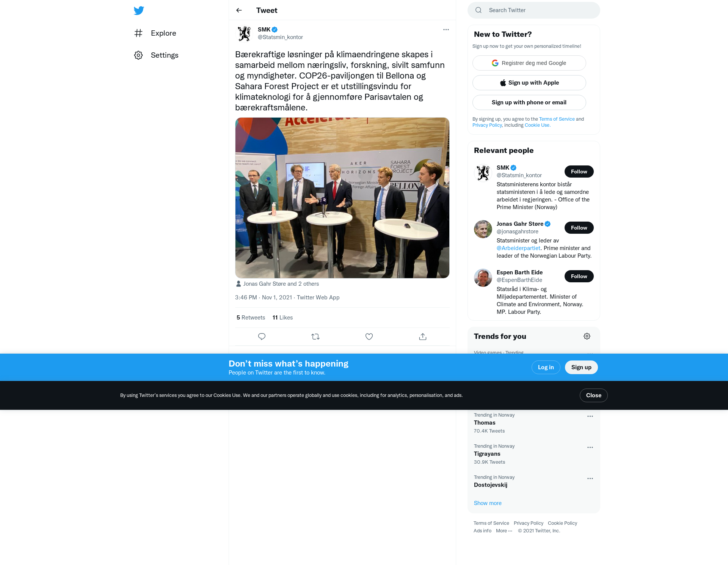Open Explore in the sidebar
This screenshot has height=565, width=728.
click(x=155, y=33)
